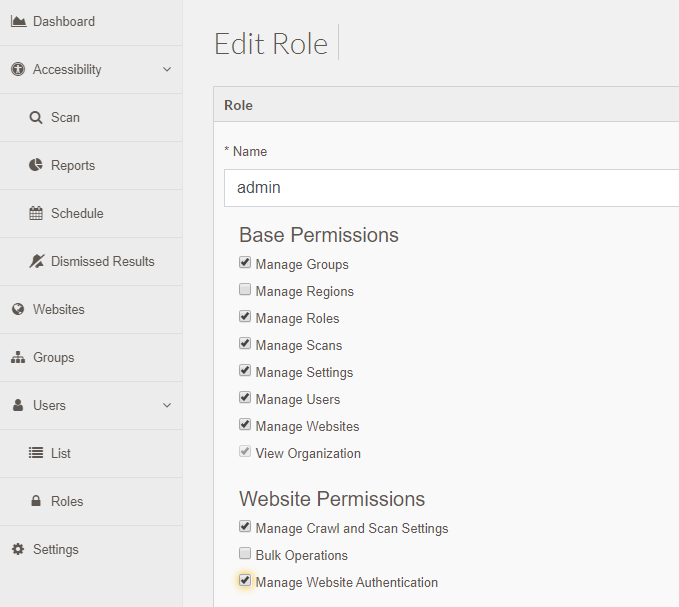Screen dimensions: 679x607
Task: Click the Dashboard chart icon
Action: [x=18, y=21]
